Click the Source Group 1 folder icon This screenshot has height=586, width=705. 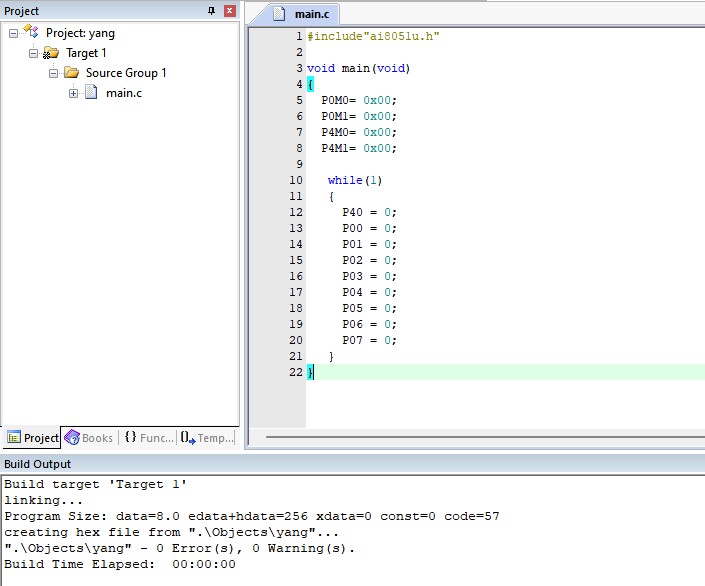click(x=71, y=72)
